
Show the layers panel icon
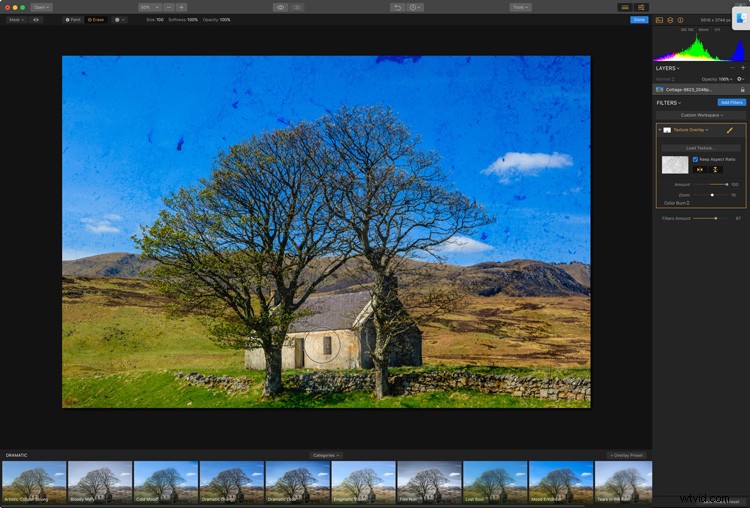(670, 20)
